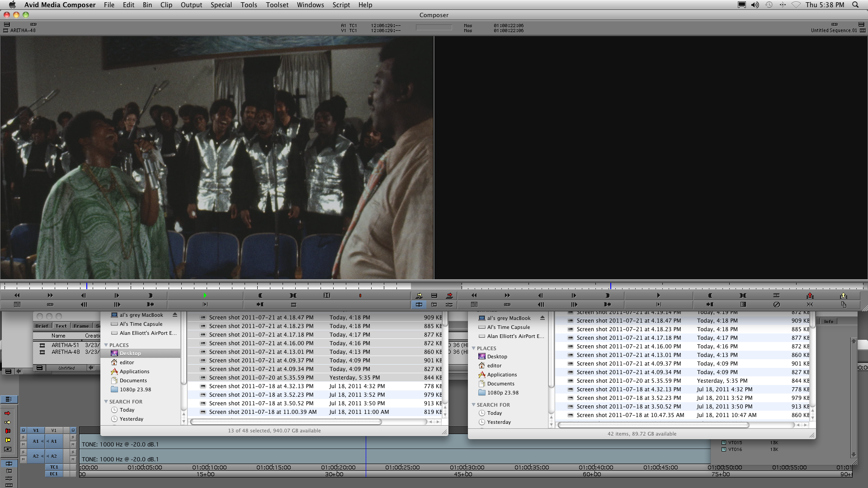Click the blue position indicator in source position bar
The width and height of the screenshot is (868, 488).
click(87, 286)
